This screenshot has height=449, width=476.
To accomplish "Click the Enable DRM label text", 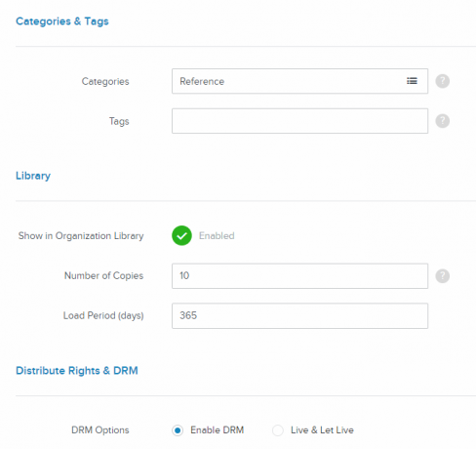I will point(218,430).
